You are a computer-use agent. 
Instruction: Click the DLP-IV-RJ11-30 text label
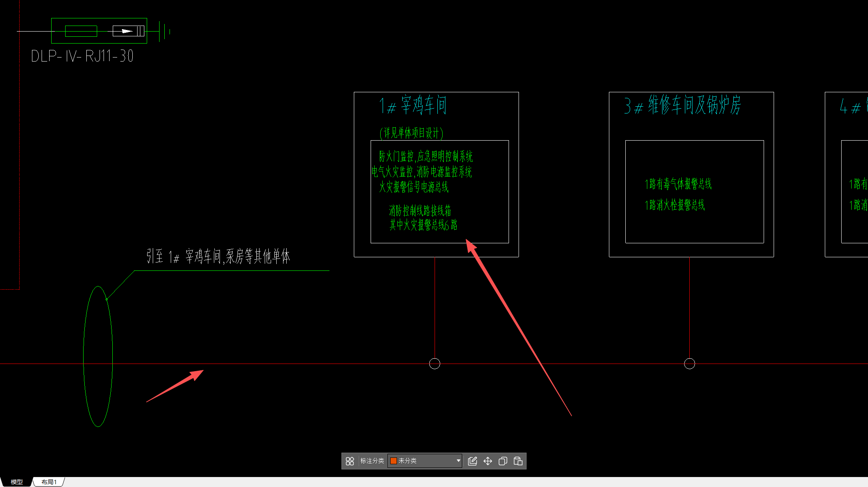82,56
